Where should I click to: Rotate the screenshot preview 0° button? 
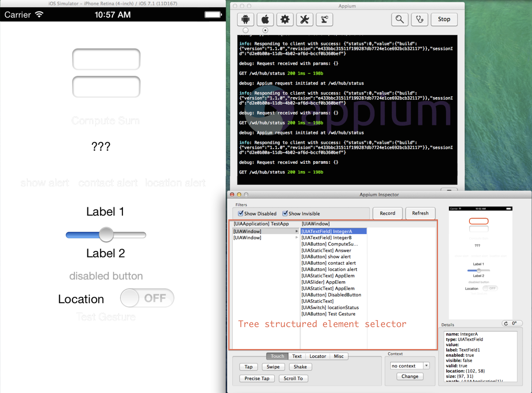512,323
